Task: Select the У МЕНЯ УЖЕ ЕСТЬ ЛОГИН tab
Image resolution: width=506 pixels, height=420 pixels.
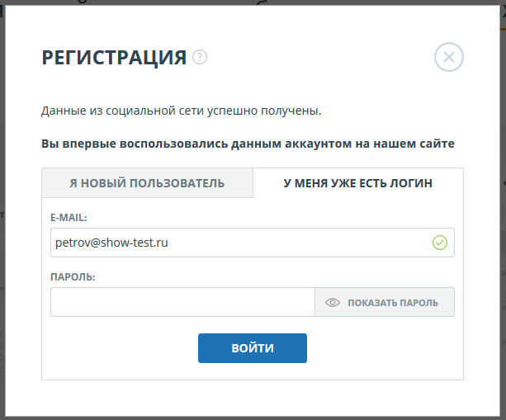Action: point(357,183)
